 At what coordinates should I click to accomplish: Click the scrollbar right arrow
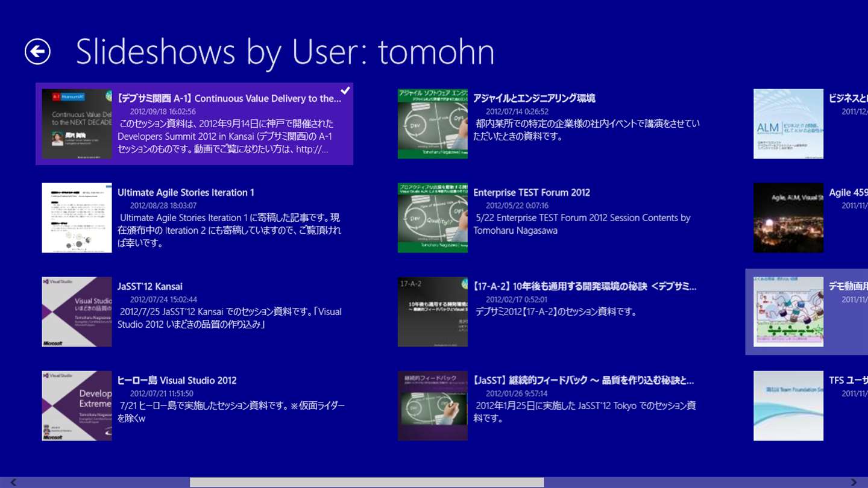pos(854,483)
